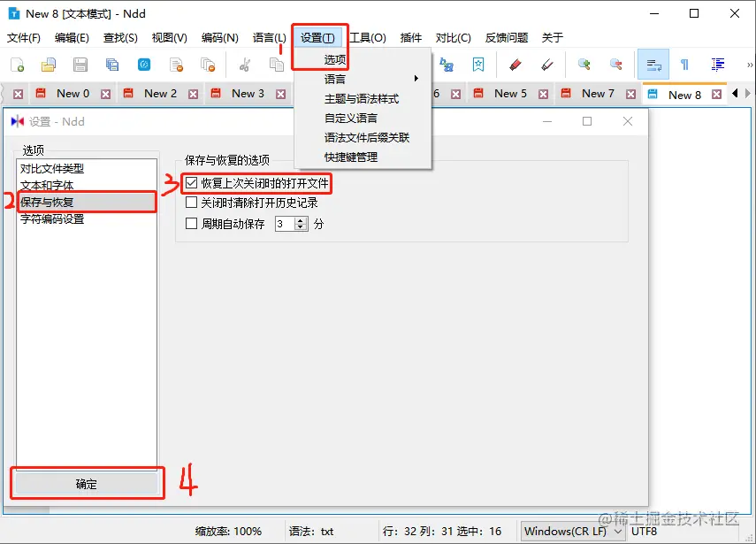This screenshot has height=544, width=756.
Task: Open the 视图(V) menu
Action: pyautogui.click(x=169, y=38)
